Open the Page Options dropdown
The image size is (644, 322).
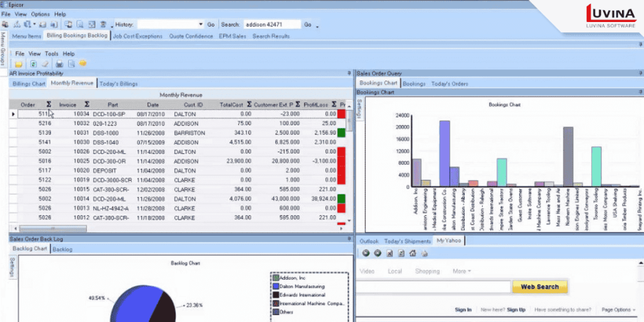coord(619,309)
